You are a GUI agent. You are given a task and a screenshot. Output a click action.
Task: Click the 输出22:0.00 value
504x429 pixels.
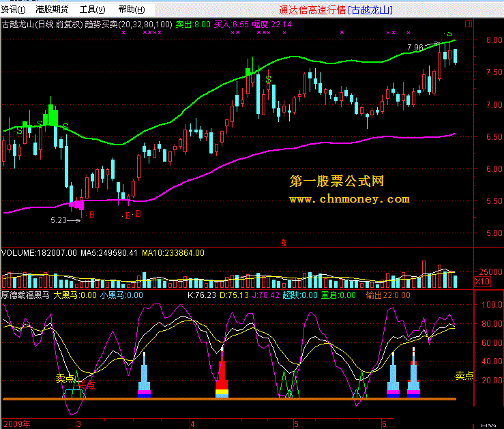[x=388, y=295]
